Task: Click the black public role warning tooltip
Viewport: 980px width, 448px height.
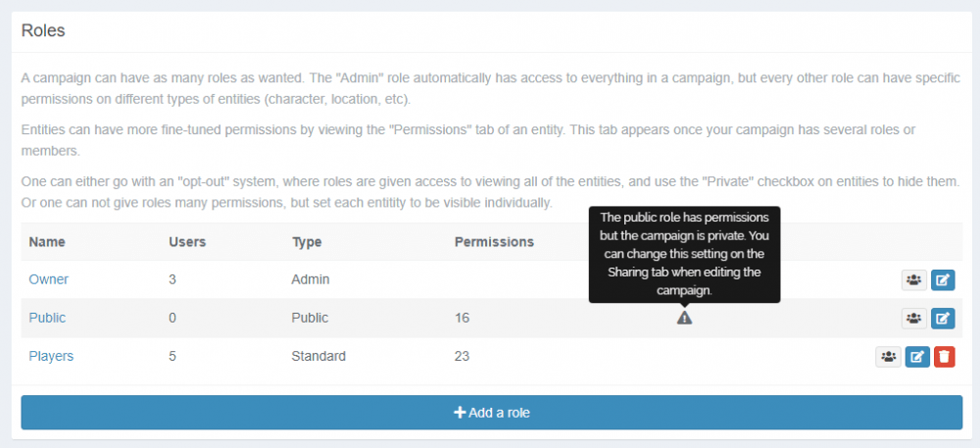Action: click(x=684, y=254)
